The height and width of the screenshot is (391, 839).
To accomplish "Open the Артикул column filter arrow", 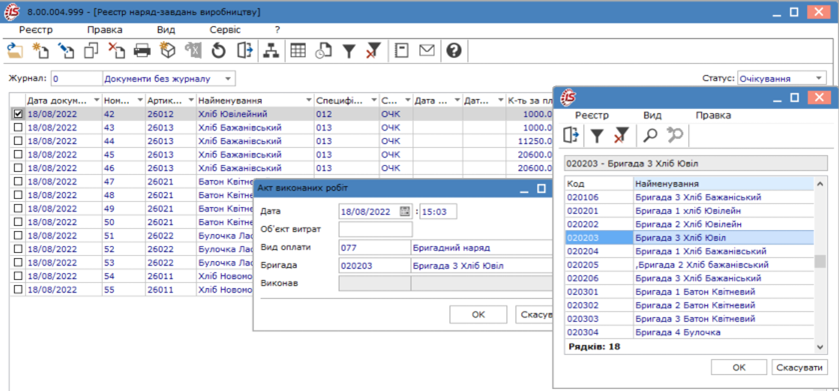I will [x=191, y=100].
